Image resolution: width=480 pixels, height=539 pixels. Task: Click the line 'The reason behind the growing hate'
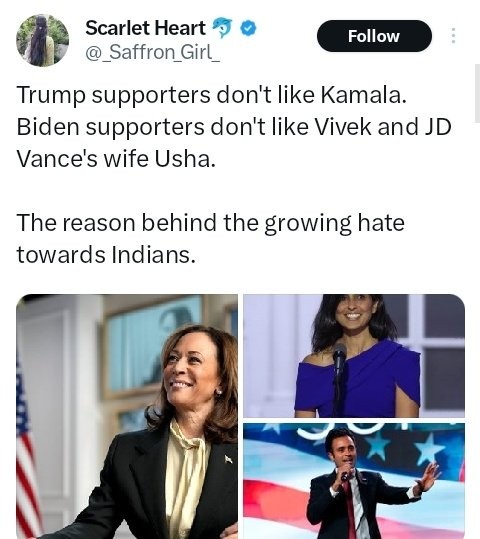[x=210, y=223]
